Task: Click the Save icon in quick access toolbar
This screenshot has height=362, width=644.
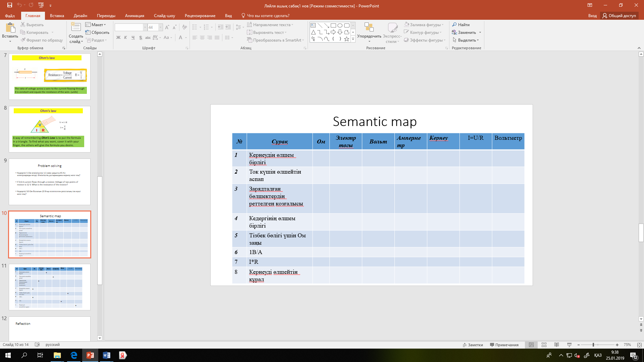Action: (9, 5)
